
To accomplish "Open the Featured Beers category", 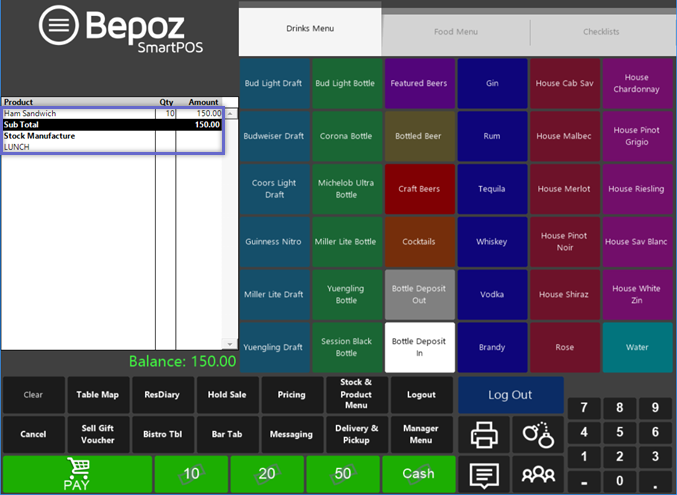I will 419,83.
